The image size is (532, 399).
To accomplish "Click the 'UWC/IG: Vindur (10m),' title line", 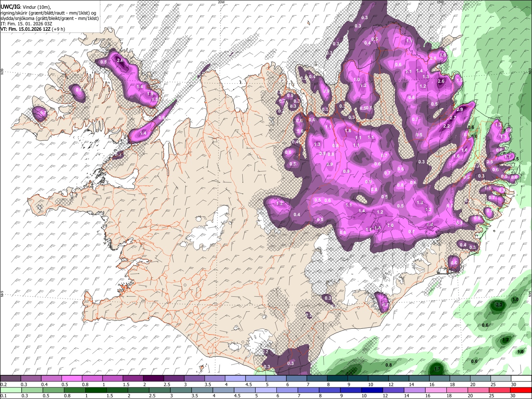I will coord(26,7).
